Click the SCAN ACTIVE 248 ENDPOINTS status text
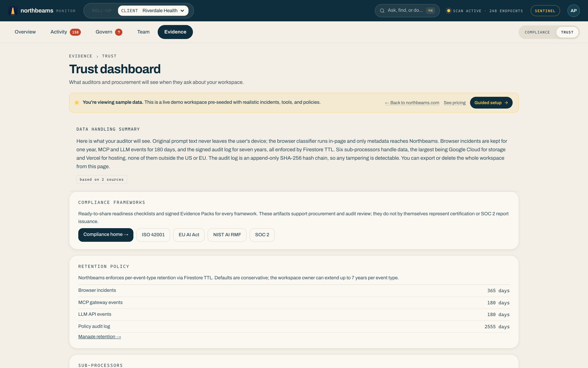Screen dimensions: 588x368 pyautogui.click(x=488, y=11)
